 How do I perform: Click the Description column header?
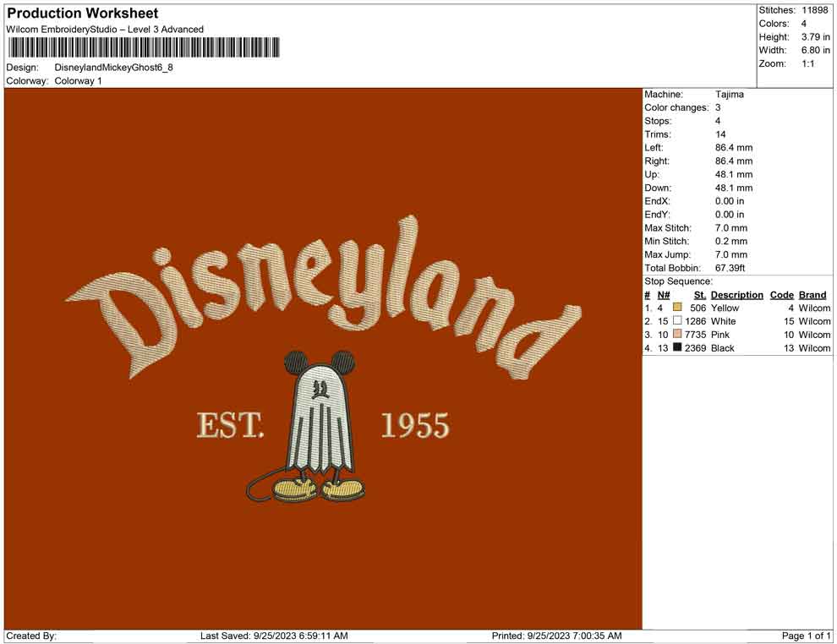[x=736, y=295]
